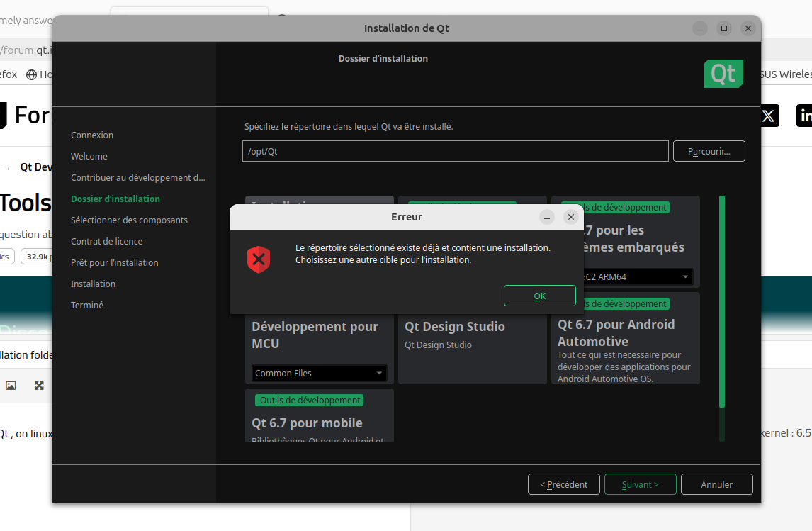Click Outils de développement tag on mobile card

tap(309, 400)
